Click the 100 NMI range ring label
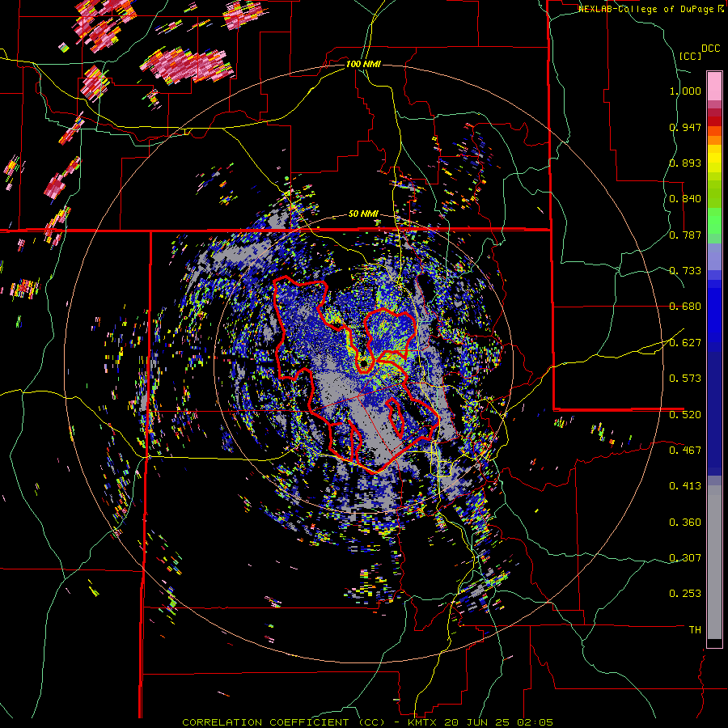Image resolution: width=728 pixels, height=728 pixels. coord(363,64)
